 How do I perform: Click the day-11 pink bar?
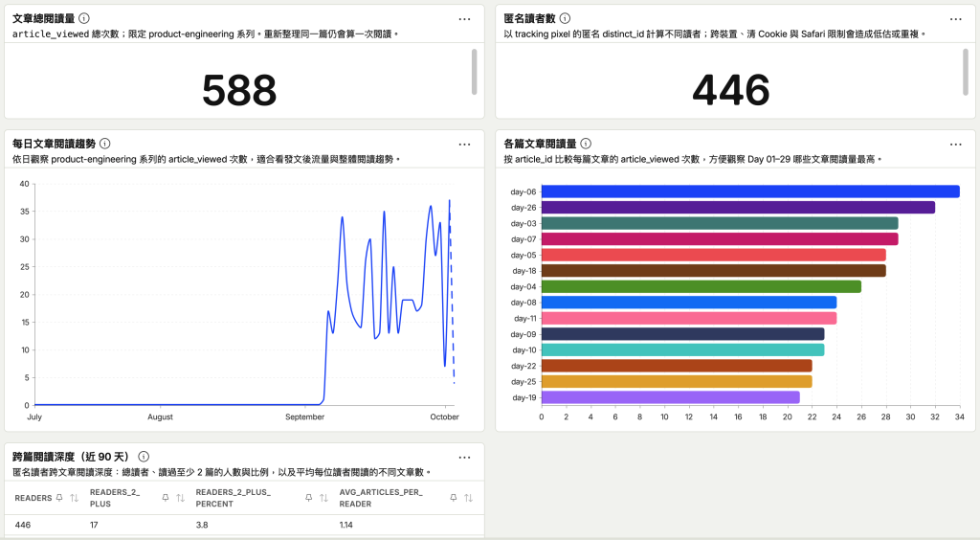[689, 318]
